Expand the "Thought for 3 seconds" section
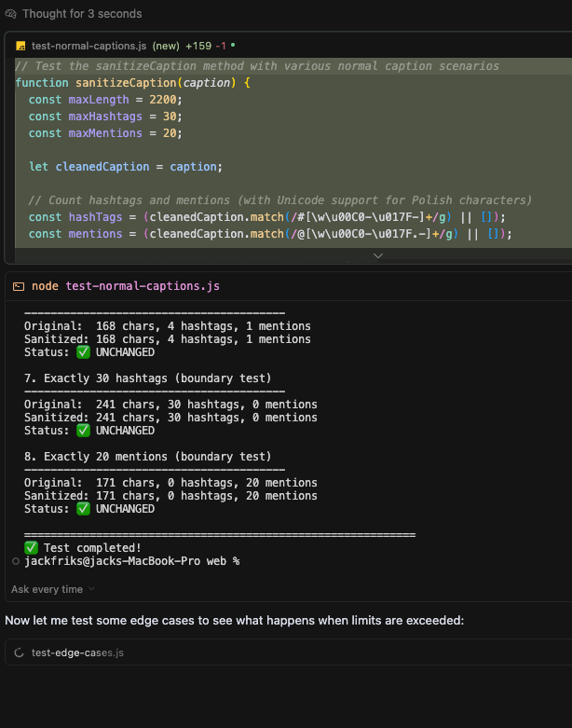This screenshot has height=728, width=572. pyautogui.click(x=82, y=14)
